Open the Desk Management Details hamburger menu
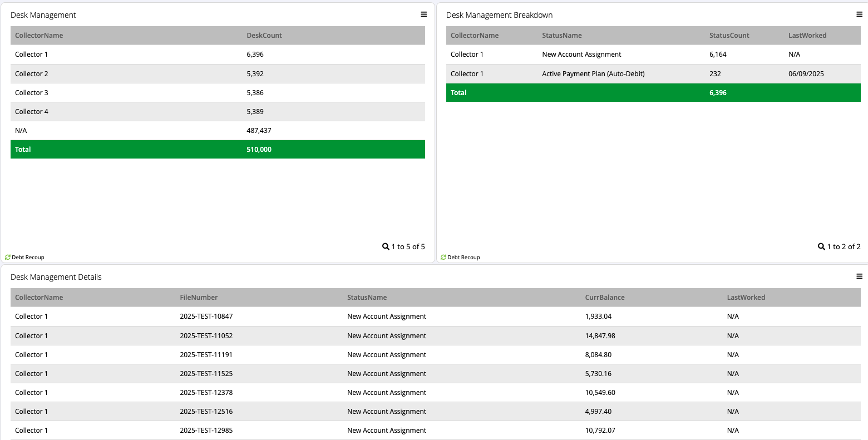Screen dimensions: 868x440 point(859,276)
